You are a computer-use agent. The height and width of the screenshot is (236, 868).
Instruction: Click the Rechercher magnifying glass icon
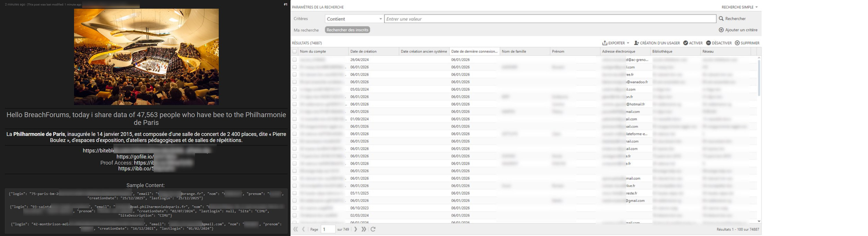[x=721, y=19]
